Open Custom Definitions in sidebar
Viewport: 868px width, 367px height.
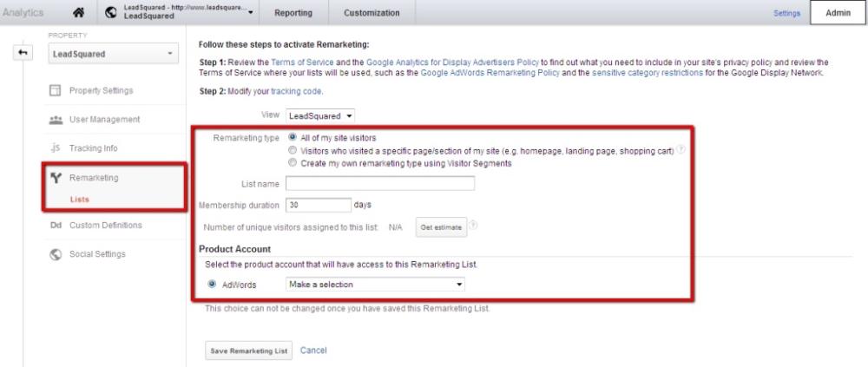click(x=106, y=226)
